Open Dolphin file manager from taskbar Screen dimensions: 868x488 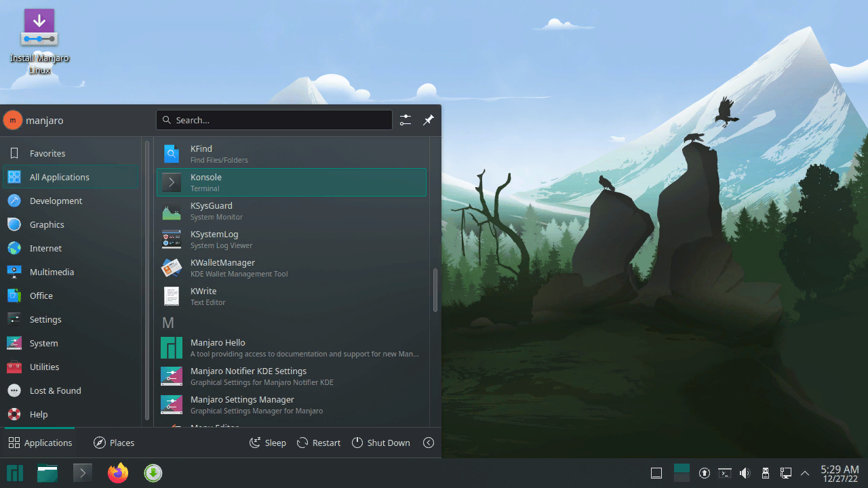point(47,473)
